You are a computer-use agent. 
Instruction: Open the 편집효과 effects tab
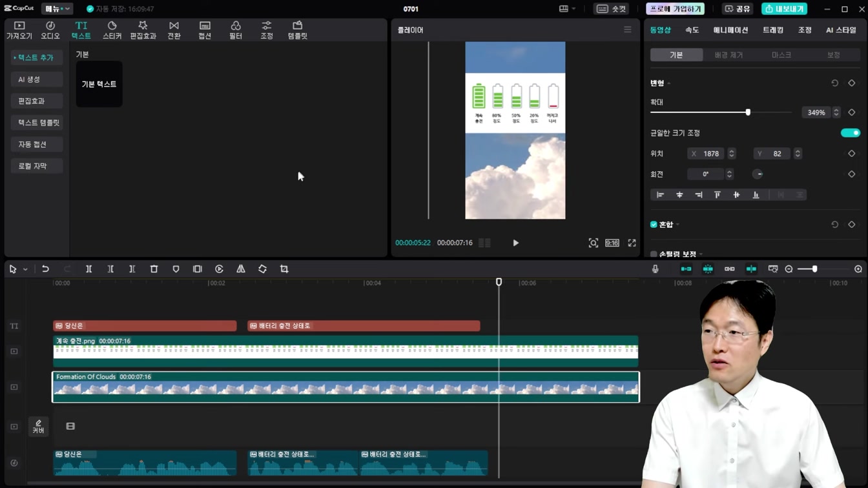(x=143, y=30)
